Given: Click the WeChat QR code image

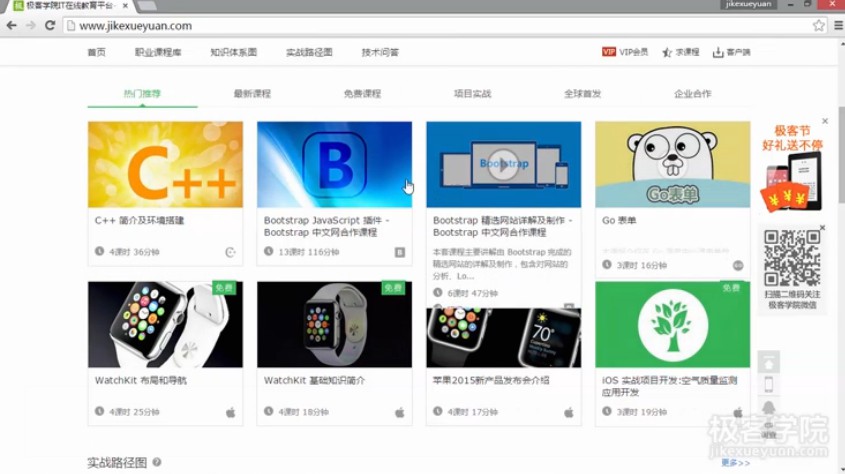Looking at the screenshot, I should 792,258.
